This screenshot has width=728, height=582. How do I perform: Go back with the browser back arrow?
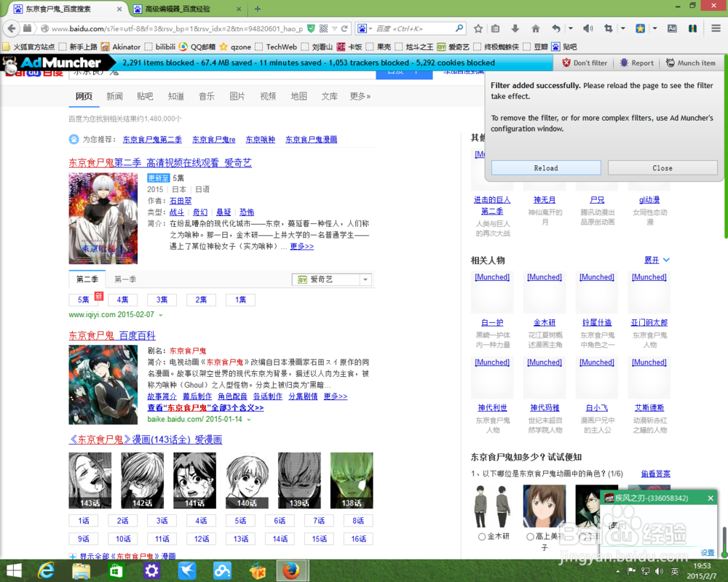pyautogui.click(x=11, y=28)
